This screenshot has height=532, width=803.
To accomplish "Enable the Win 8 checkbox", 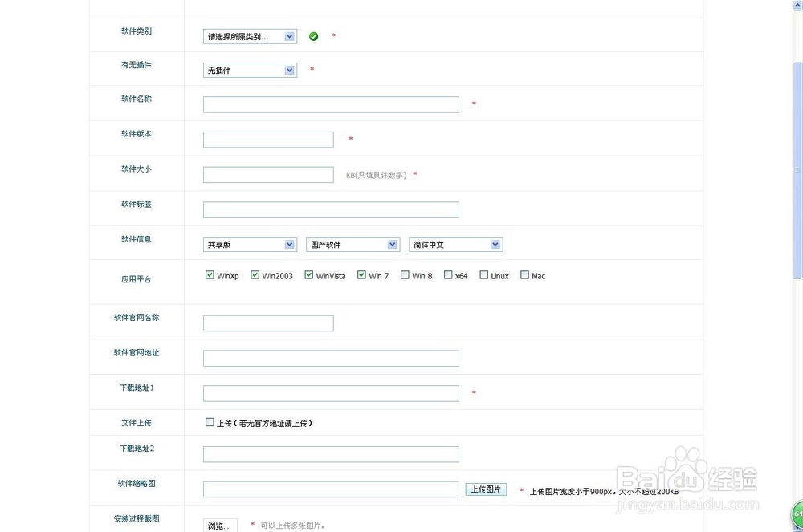I will click(405, 274).
